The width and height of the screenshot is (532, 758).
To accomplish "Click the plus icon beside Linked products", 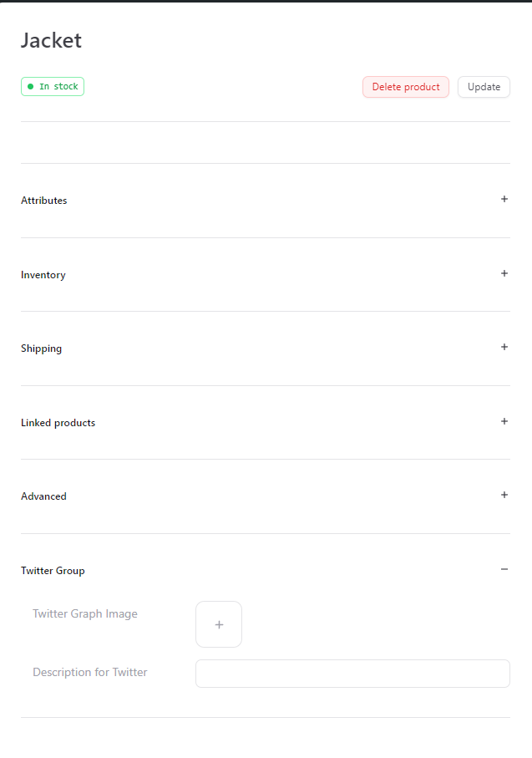I will click(x=504, y=422).
